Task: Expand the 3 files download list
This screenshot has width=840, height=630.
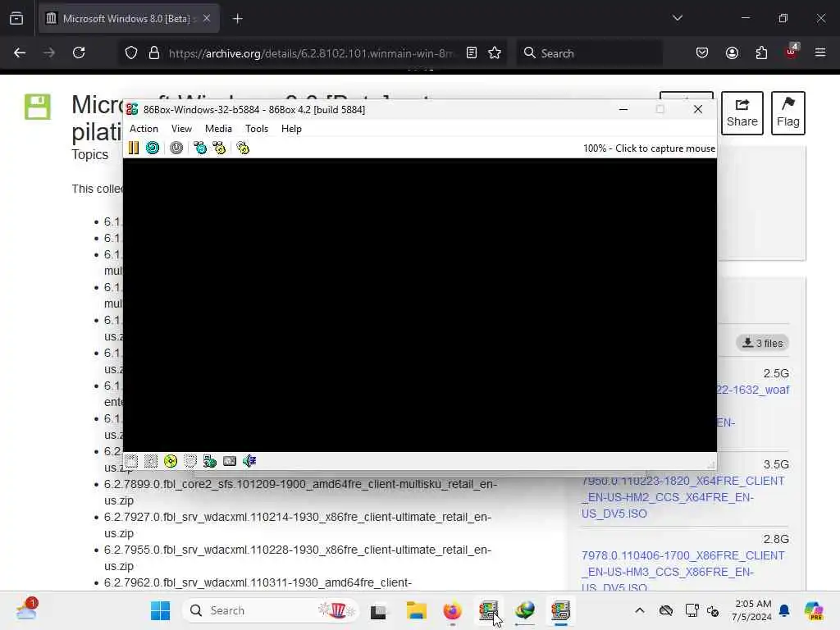Action: (763, 343)
